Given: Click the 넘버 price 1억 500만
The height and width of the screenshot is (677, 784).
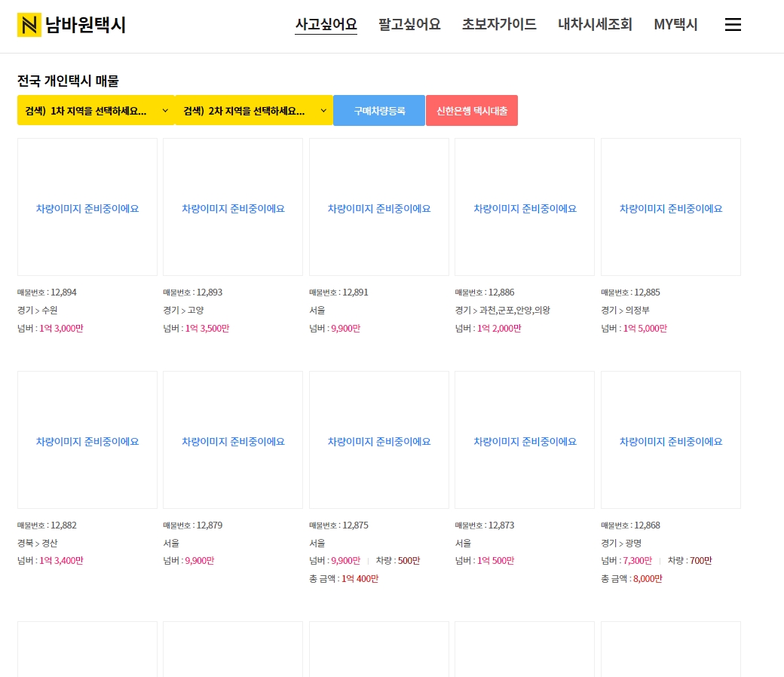Looking at the screenshot, I should pos(495,560).
